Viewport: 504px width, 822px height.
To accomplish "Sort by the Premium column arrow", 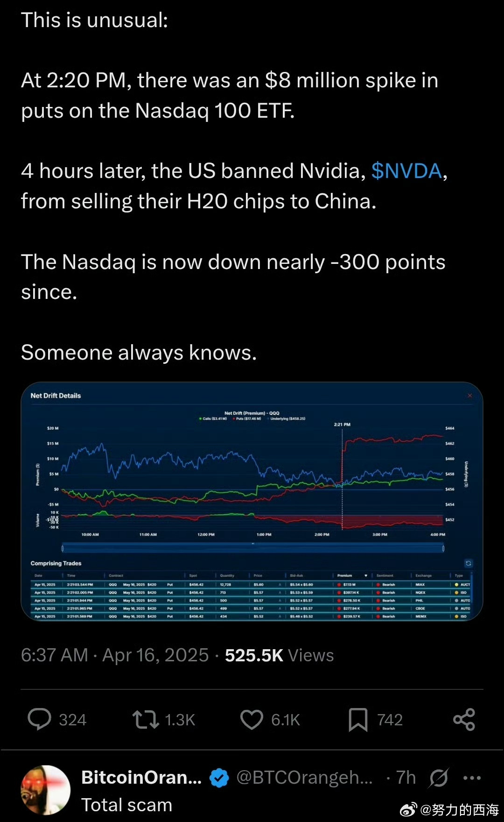I will [x=366, y=575].
